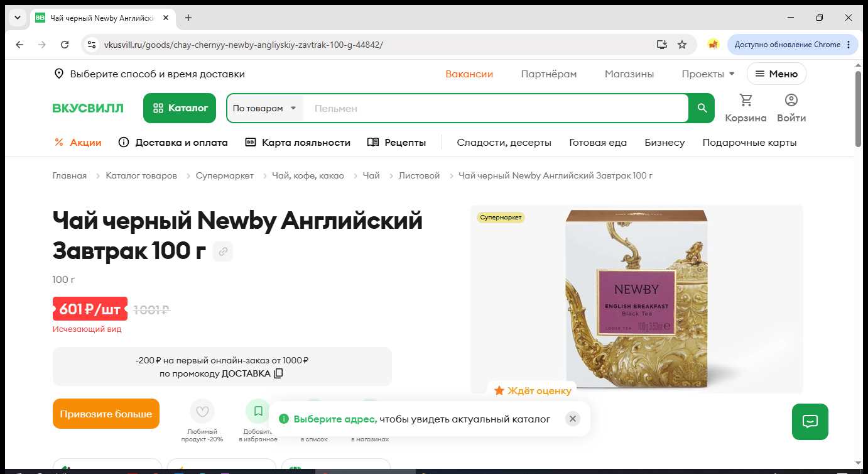
Task: Open the Chrome tab search dropdown
Action: 18,18
